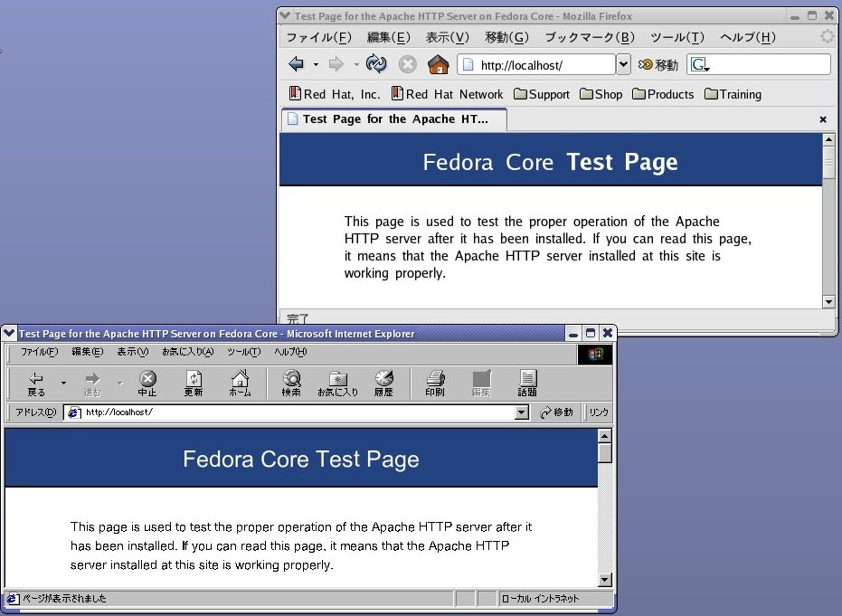Click Internet Explorer 検索 (Search) button

tap(291, 384)
